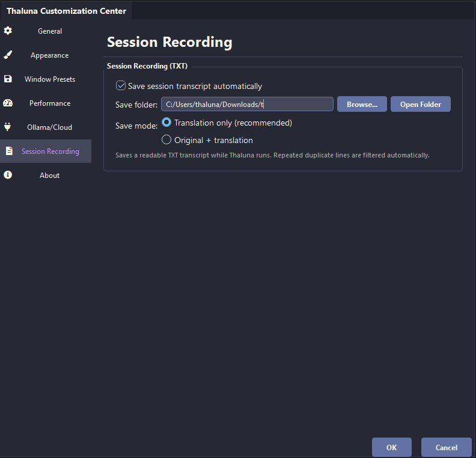Click the General gear icon
Viewport: 476px width, 458px height.
[8, 31]
